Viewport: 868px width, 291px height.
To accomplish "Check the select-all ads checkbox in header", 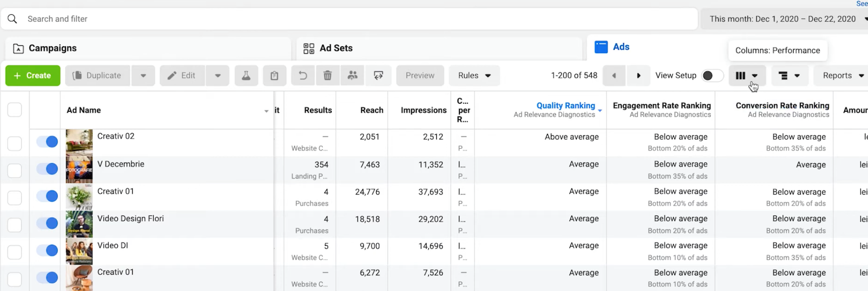I will click(x=14, y=110).
